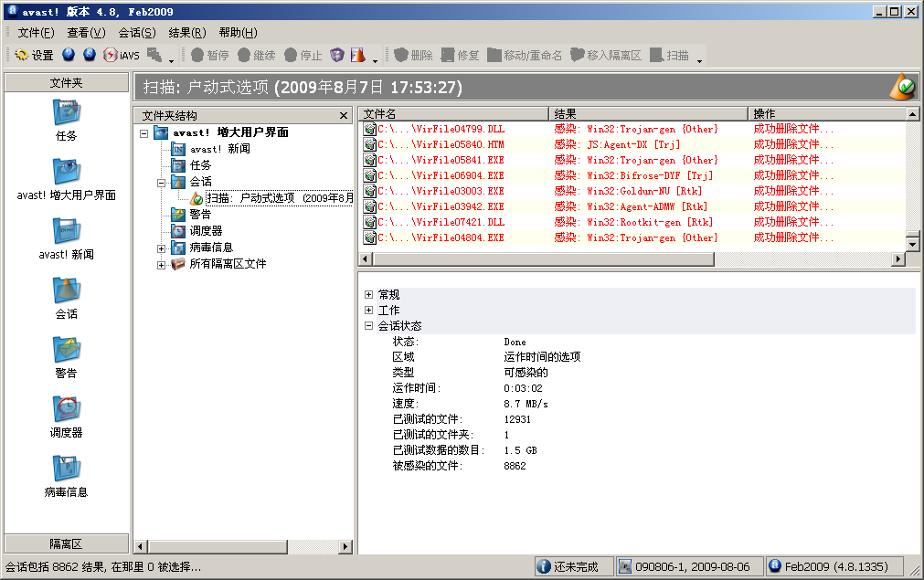
Task: Click the first blue globe toolbar icon
Action: point(69,55)
